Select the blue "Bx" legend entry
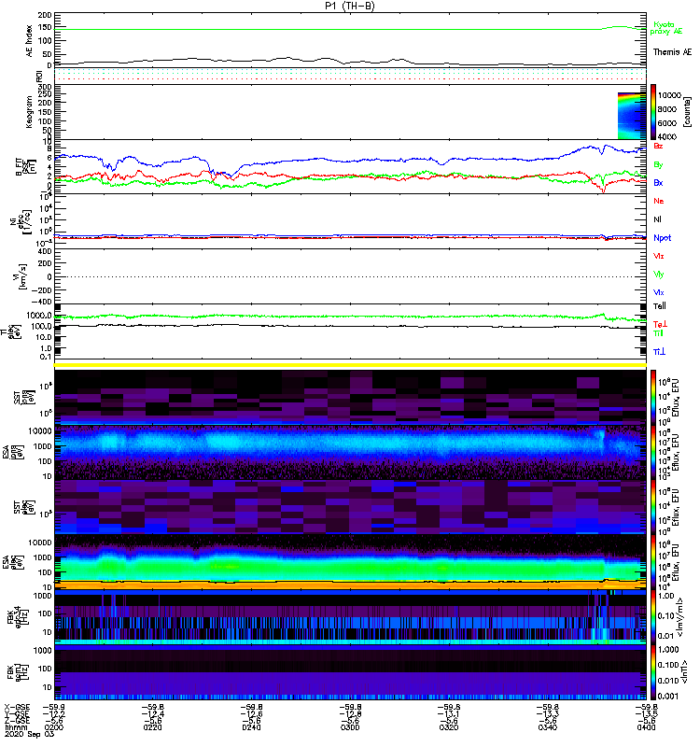 (658, 182)
